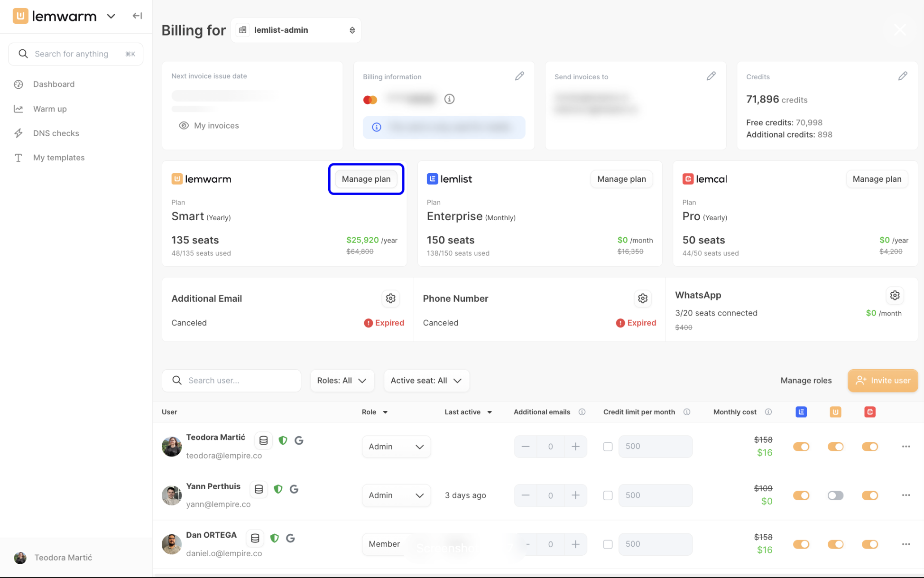Image resolution: width=924 pixels, height=578 pixels.
Task: Enable credit limit checkbox for Teodora Martić
Action: click(608, 447)
